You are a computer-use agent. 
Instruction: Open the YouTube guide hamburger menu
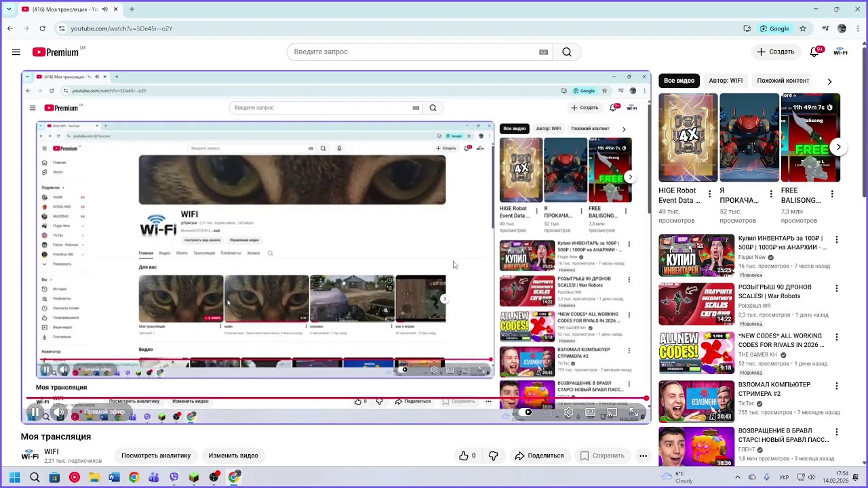click(16, 52)
